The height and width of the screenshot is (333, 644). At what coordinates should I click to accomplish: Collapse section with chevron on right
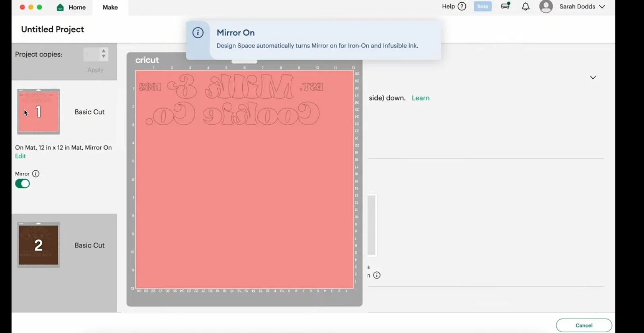[593, 78]
